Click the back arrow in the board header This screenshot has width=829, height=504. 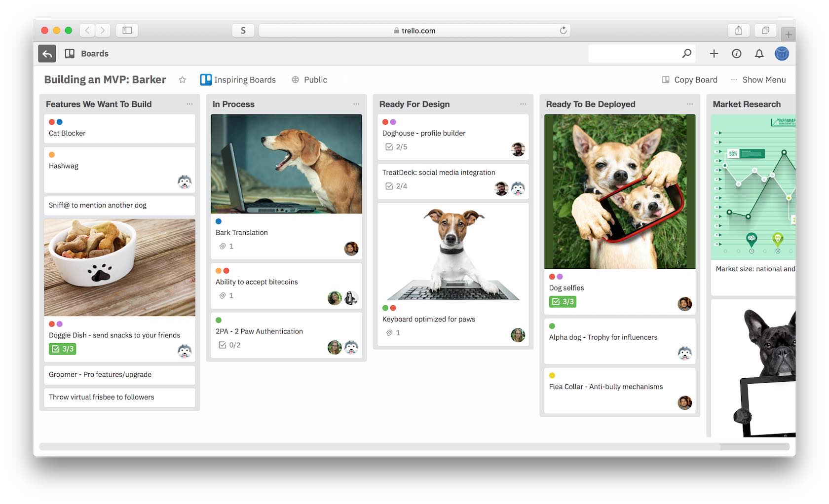click(x=47, y=53)
